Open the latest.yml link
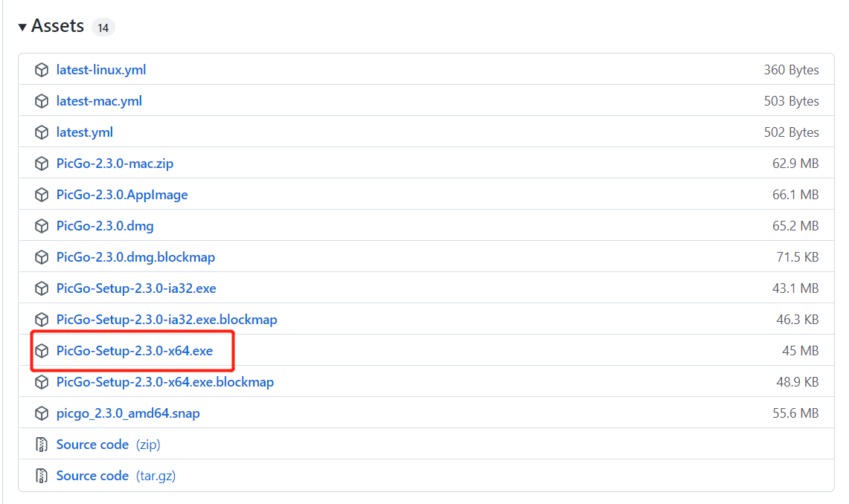 [x=85, y=132]
